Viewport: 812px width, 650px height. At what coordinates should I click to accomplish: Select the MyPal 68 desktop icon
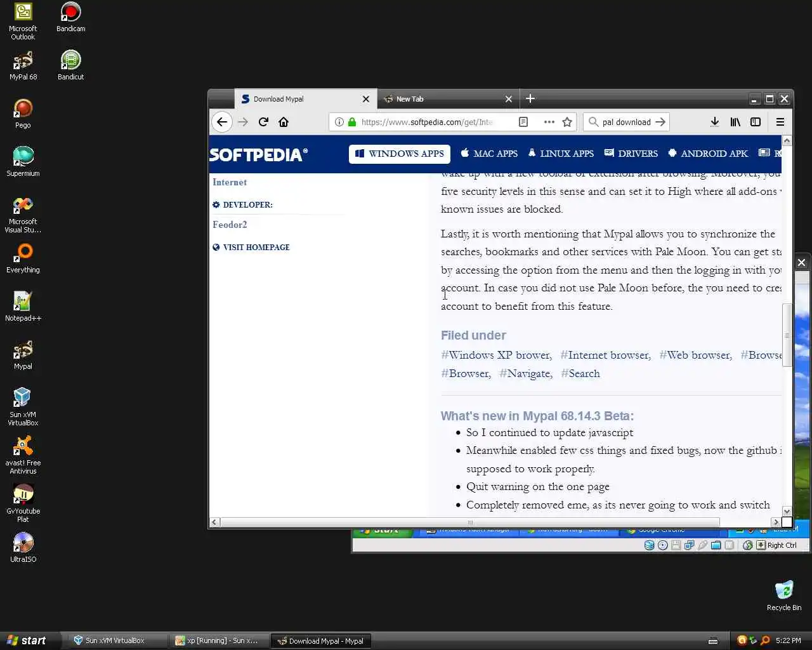(23, 66)
